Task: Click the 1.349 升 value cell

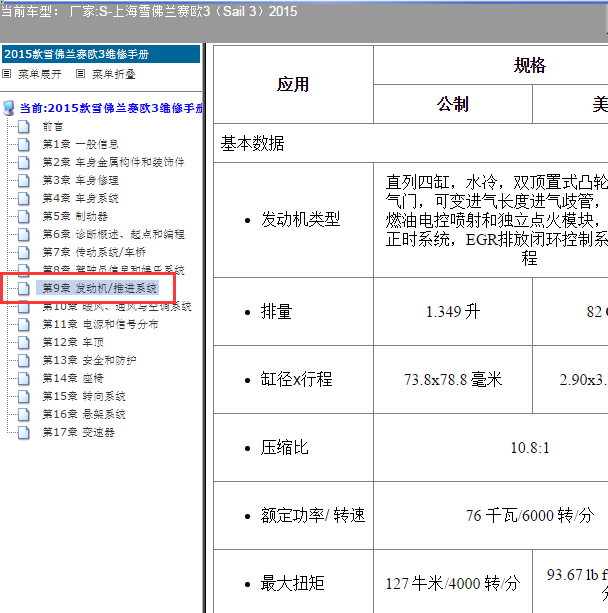Action: coord(453,312)
